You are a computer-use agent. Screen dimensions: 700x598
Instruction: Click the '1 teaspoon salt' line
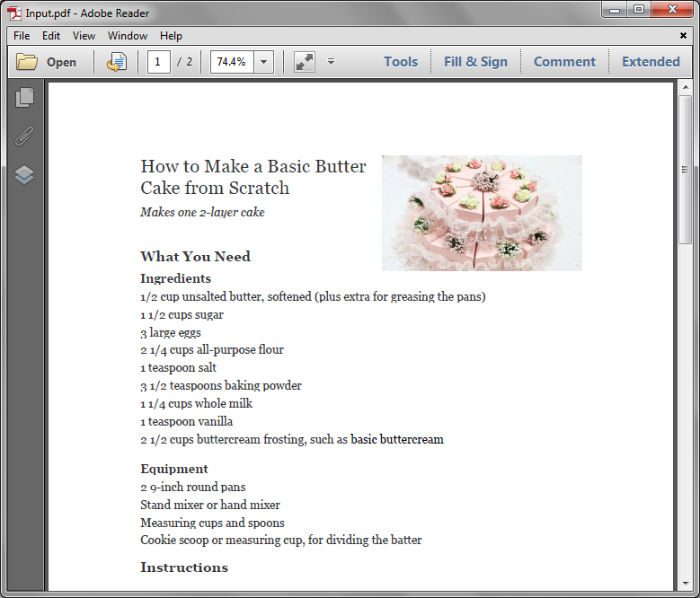point(178,368)
